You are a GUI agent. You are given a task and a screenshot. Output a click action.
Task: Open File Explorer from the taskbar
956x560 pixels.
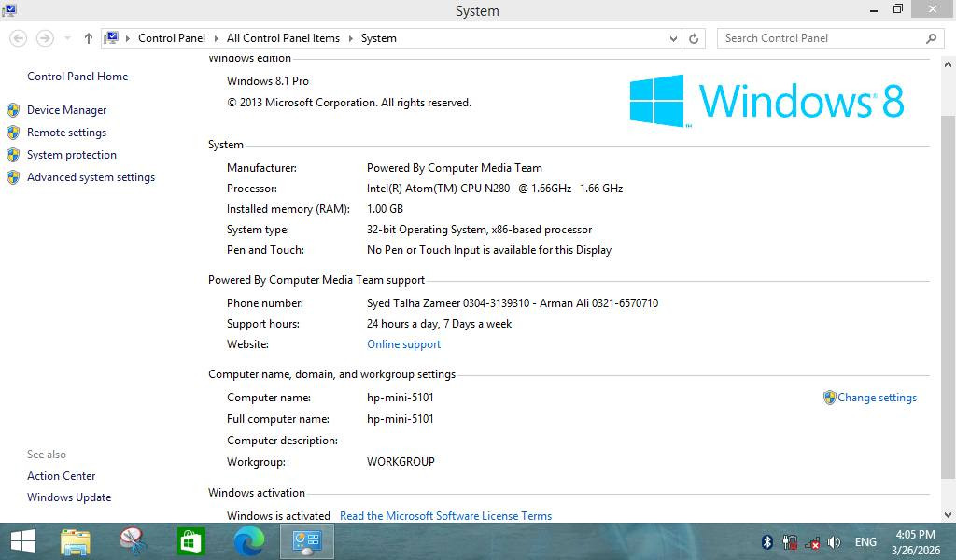[x=75, y=541]
